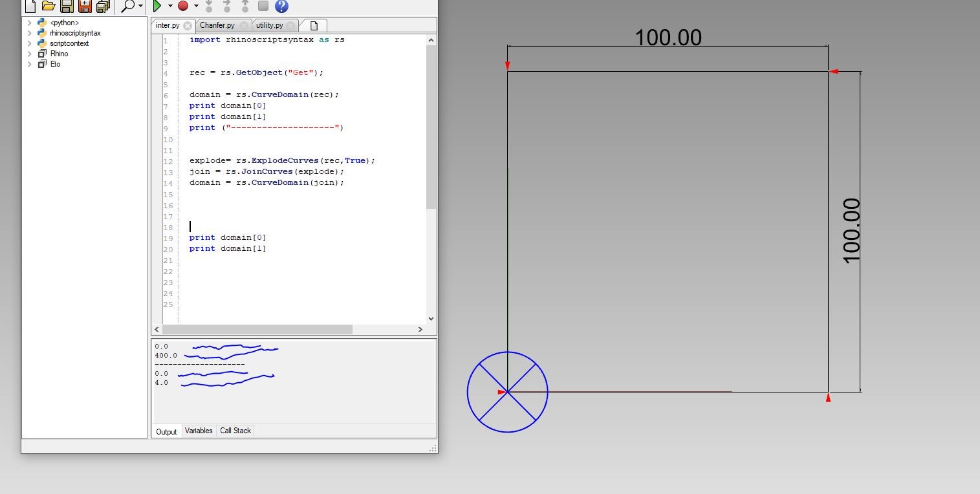
Task: Click the magnifier search icon
Action: [x=128, y=6]
